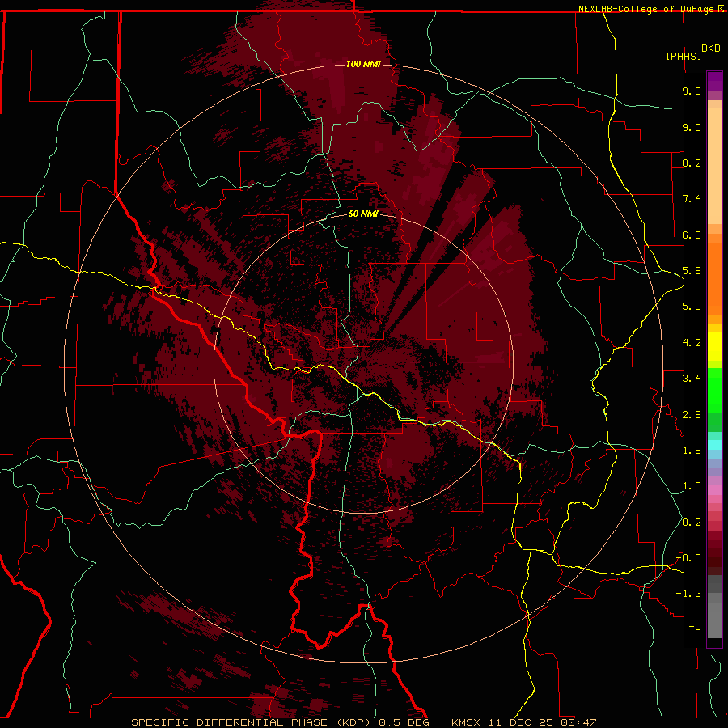Click the TH label at the scale bottom
728x728 pixels.
pyautogui.click(x=695, y=630)
